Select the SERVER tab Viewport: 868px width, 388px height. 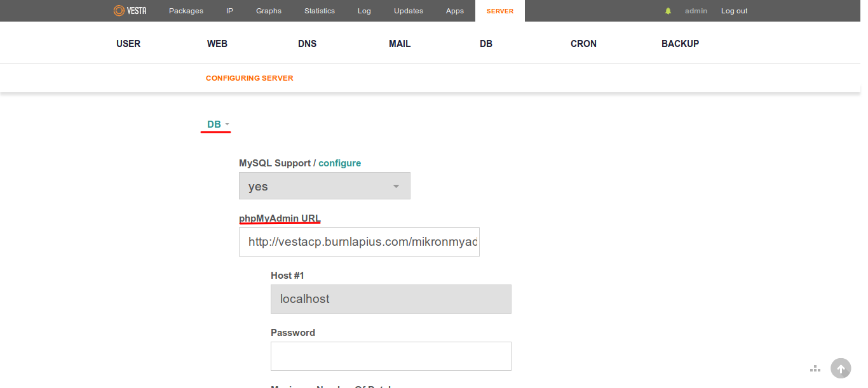[500, 11]
